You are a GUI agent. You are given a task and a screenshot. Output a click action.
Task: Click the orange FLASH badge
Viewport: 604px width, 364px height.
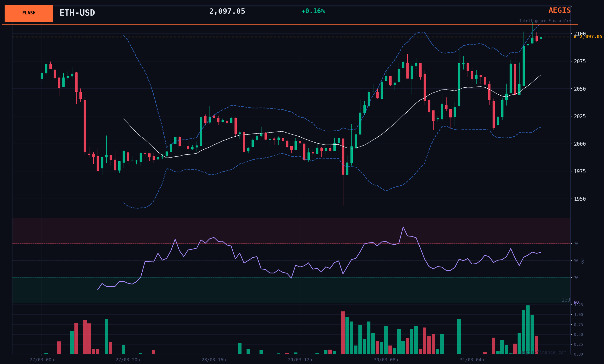29,13
